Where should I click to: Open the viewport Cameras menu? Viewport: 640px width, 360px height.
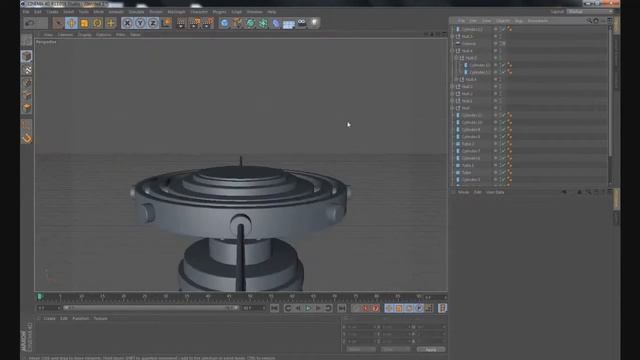coord(65,35)
